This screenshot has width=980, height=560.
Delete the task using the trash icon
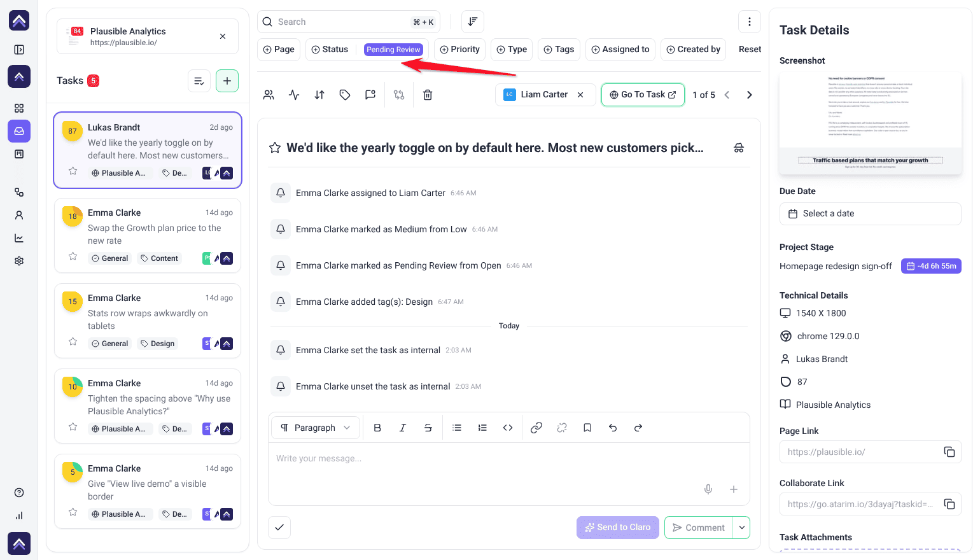click(x=428, y=95)
